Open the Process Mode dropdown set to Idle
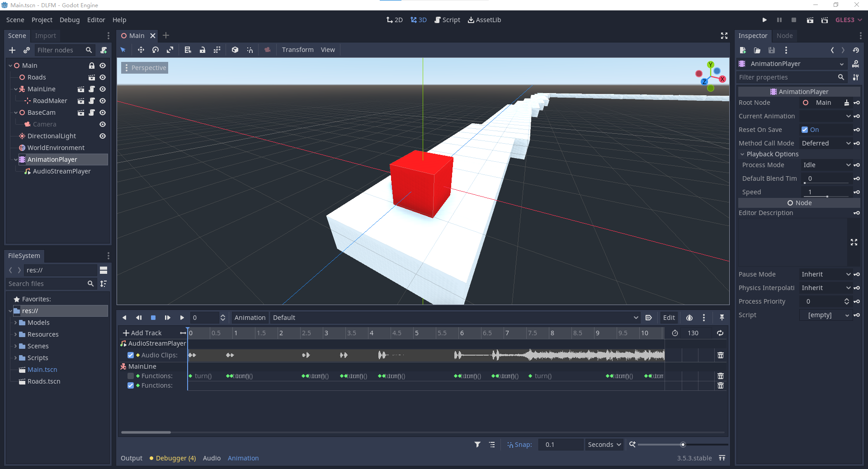868x469 pixels. [x=826, y=165]
